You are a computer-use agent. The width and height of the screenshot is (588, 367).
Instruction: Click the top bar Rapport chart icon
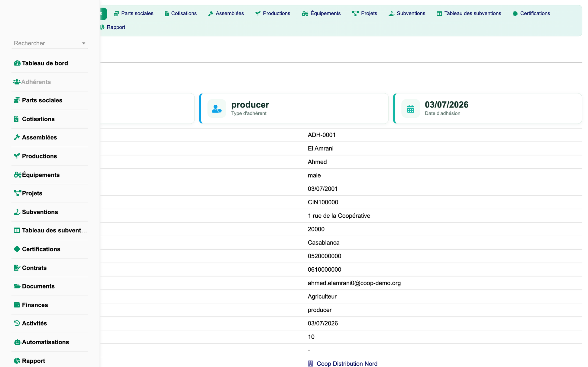click(x=102, y=27)
